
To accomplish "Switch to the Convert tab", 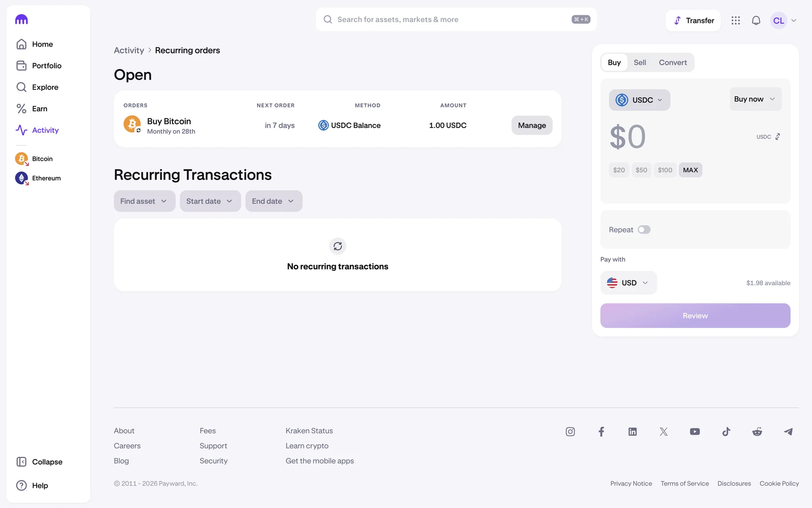I will [672, 63].
